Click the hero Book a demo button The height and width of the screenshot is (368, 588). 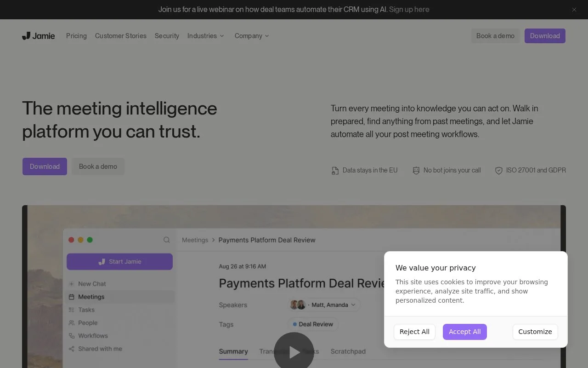pyautogui.click(x=98, y=167)
